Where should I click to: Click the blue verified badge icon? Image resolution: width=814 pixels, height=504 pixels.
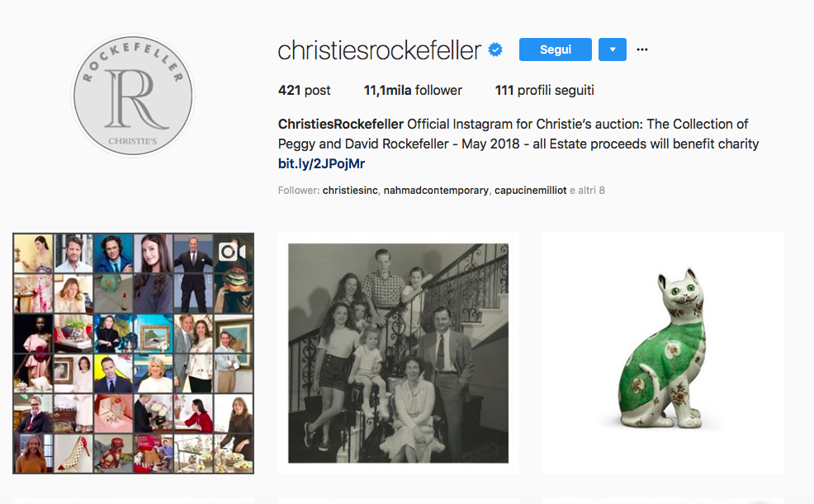tap(495, 49)
